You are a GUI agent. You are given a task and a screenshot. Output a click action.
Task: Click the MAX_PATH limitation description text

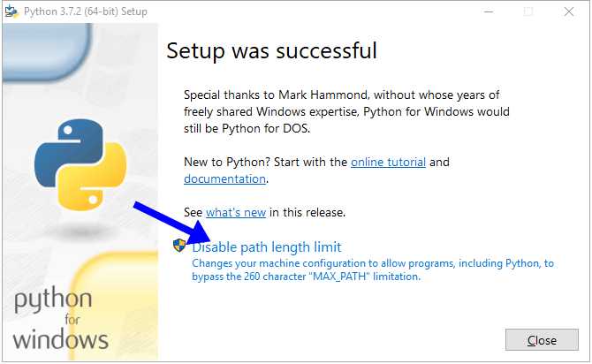[372, 269]
